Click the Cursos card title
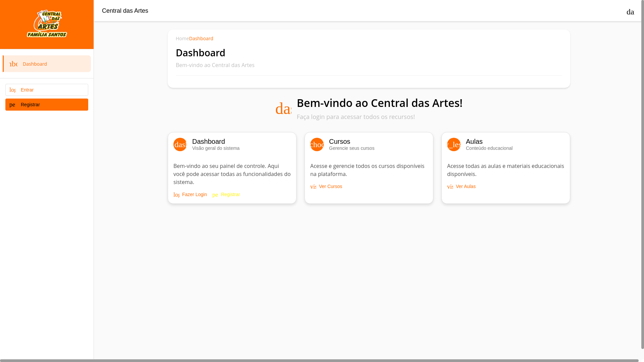 tap(339, 141)
